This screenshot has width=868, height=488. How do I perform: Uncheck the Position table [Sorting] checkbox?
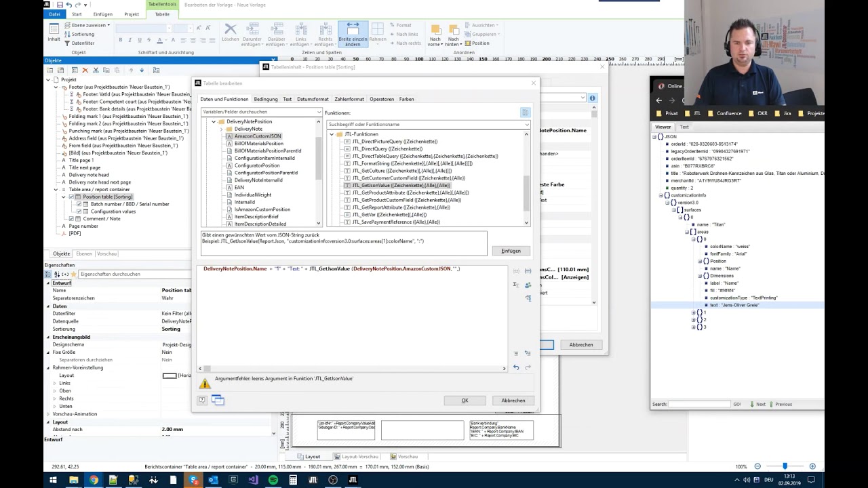(71, 197)
